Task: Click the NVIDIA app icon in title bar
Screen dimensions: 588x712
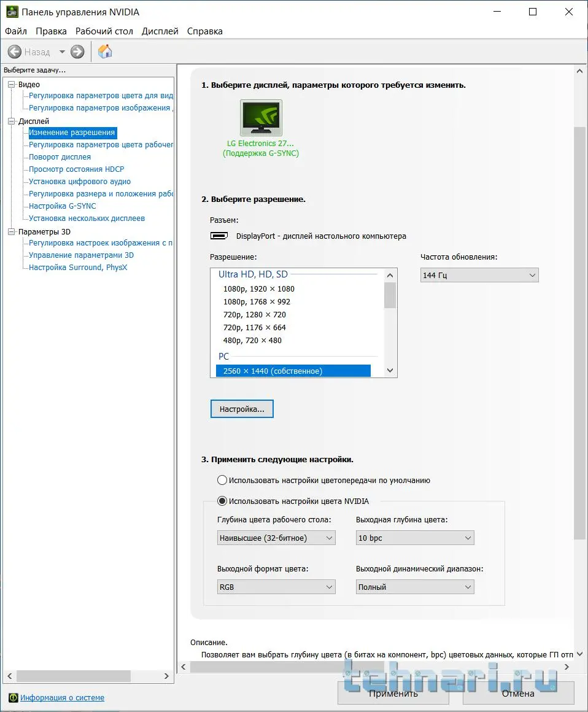Action: [x=12, y=12]
